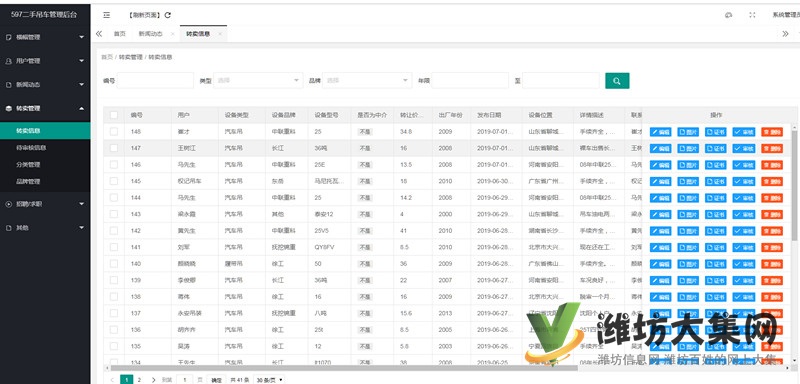
Task: Click the vertical table scrollbar
Action: click(x=793, y=184)
